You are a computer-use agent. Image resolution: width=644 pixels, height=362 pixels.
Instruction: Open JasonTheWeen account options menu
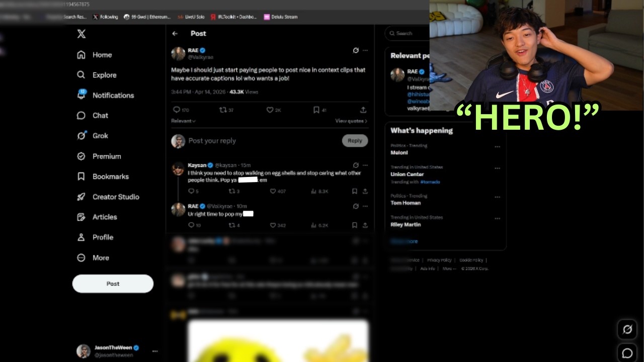155,351
